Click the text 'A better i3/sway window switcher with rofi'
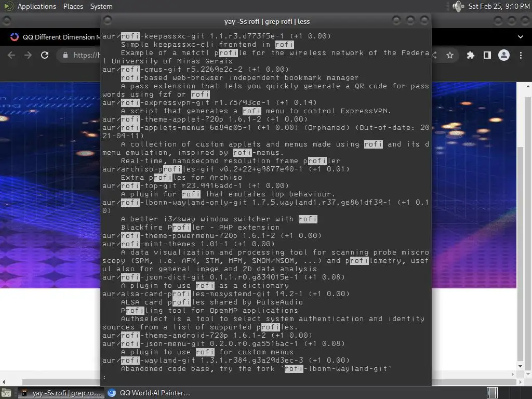Viewport: 532px width, 399px height. (x=219, y=219)
